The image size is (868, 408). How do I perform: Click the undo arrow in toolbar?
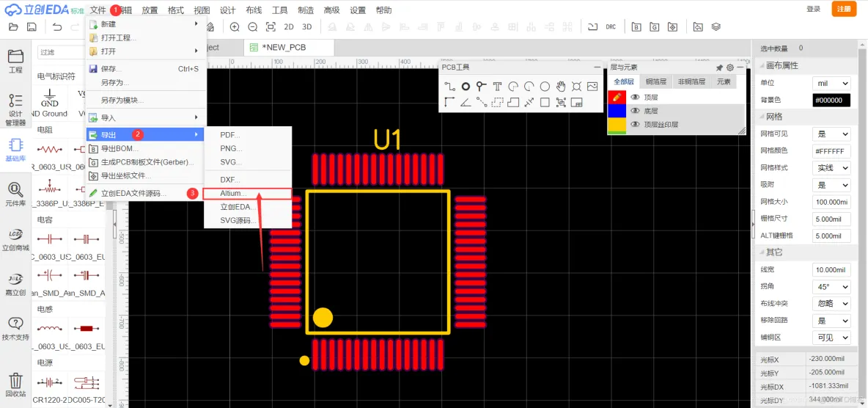point(58,26)
